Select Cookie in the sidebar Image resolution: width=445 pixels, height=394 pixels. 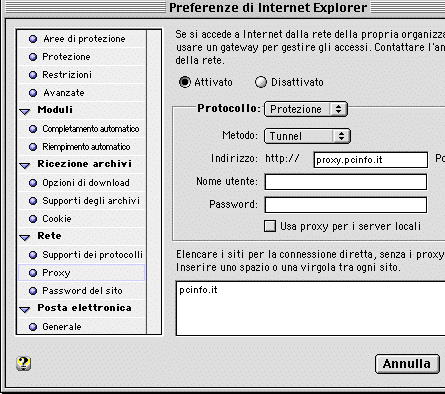pos(82,219)
